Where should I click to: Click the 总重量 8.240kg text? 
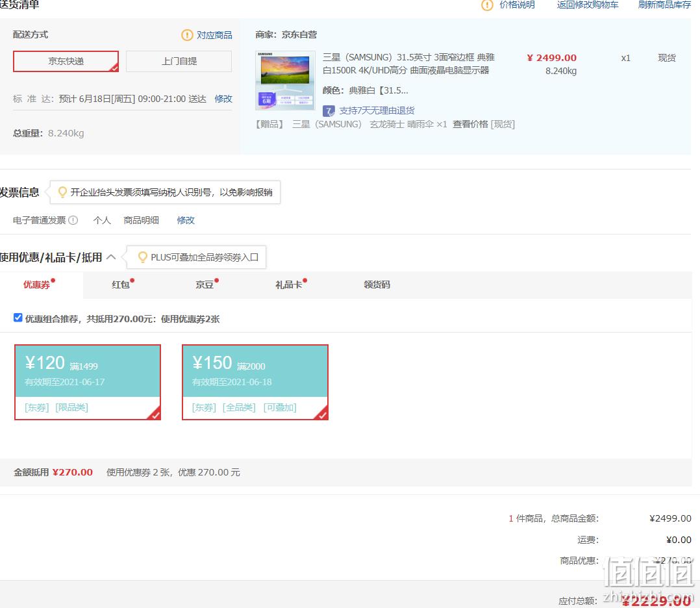(48, 133)
